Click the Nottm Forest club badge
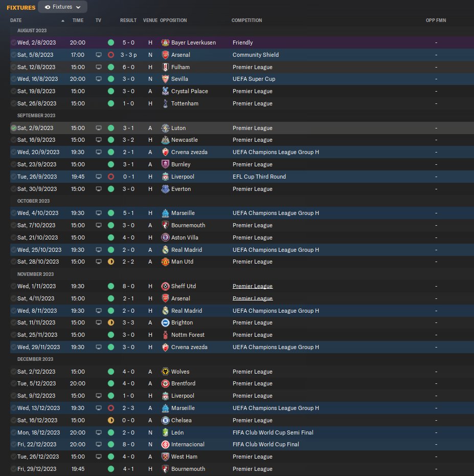This screenshot has width=474, height=476. [165, 335]
